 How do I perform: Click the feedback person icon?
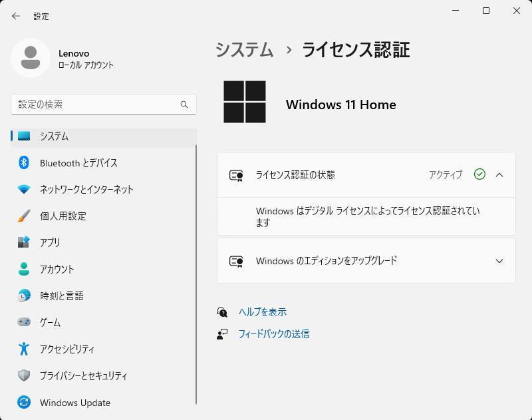point(222,334)
